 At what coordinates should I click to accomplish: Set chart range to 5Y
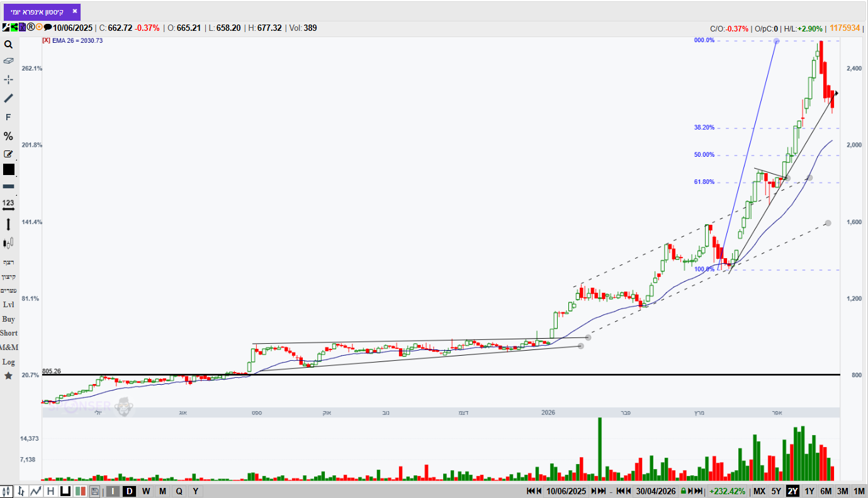[776, 491]
